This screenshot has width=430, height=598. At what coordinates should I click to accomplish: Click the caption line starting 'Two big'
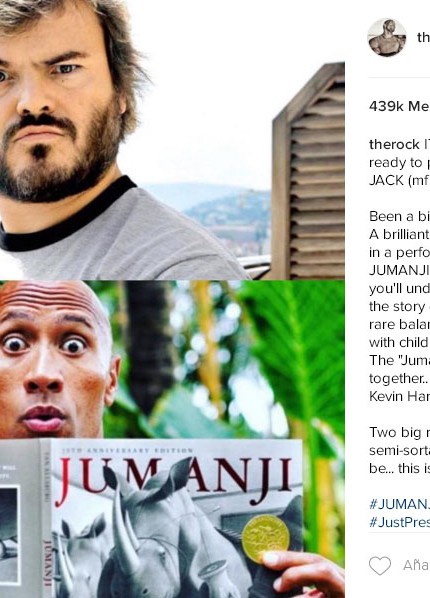(399, 432)
